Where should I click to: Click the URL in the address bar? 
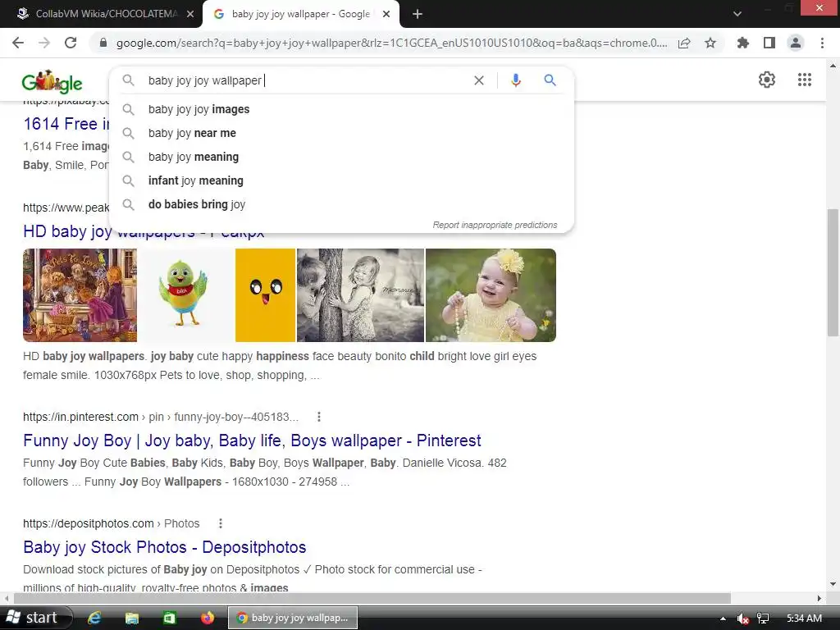391,43
